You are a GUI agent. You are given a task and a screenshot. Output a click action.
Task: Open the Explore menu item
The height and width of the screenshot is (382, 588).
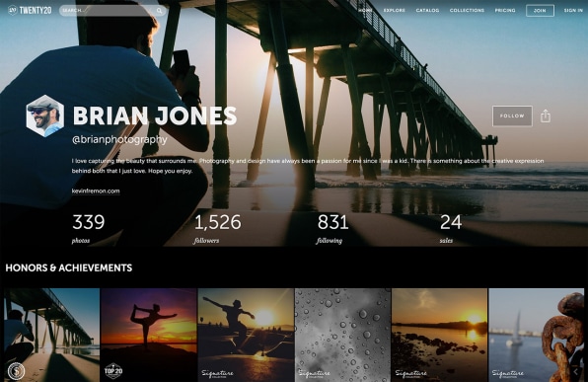394,10
